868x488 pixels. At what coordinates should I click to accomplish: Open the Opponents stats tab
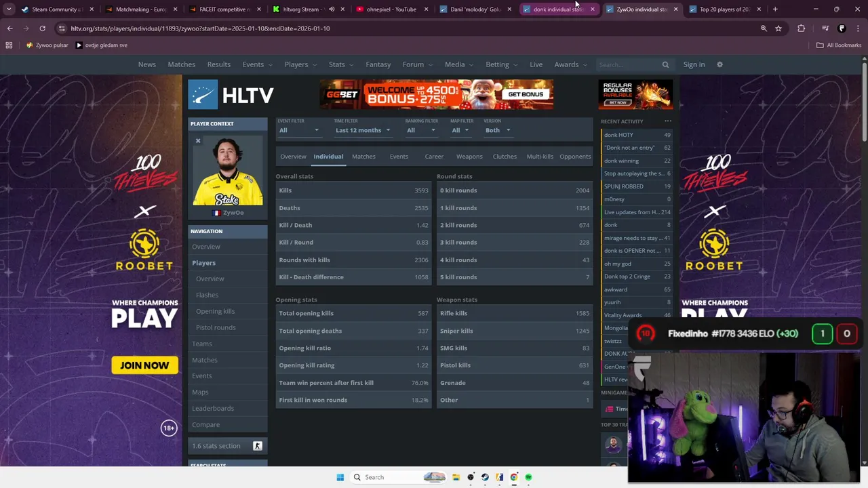coord(575,157)
